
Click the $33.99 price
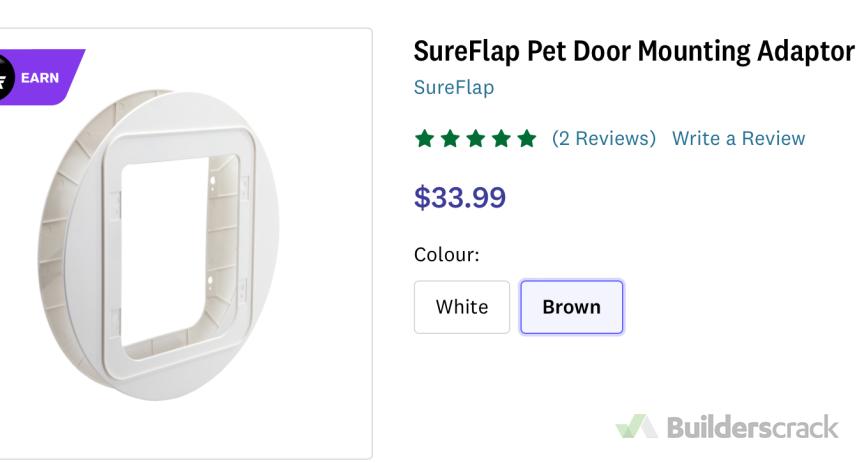click(x=460, y=197)
